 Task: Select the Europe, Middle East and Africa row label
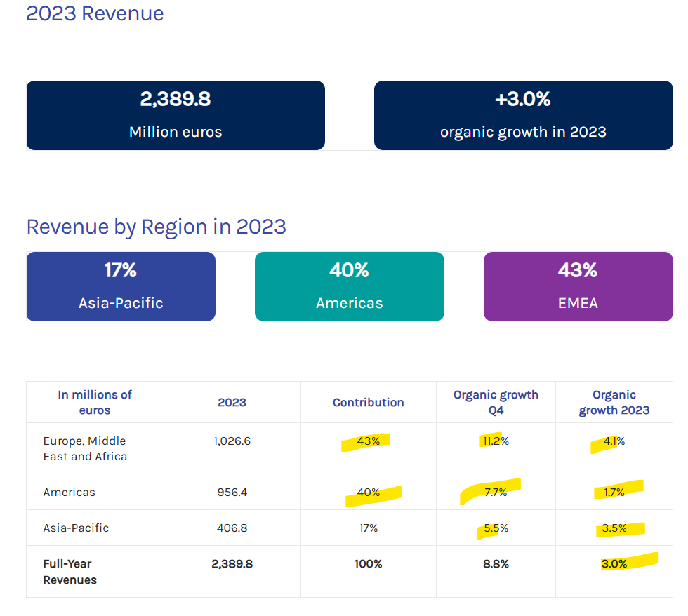85,448
